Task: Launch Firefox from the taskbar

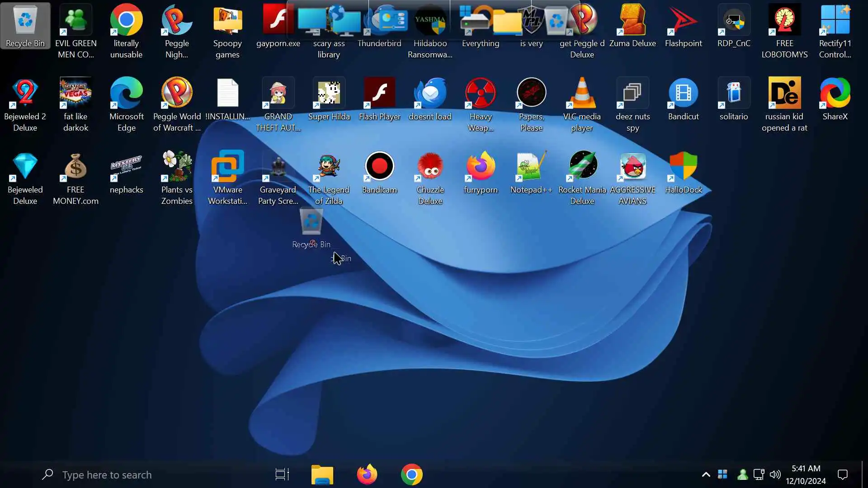Action: (x=367, y=475)
